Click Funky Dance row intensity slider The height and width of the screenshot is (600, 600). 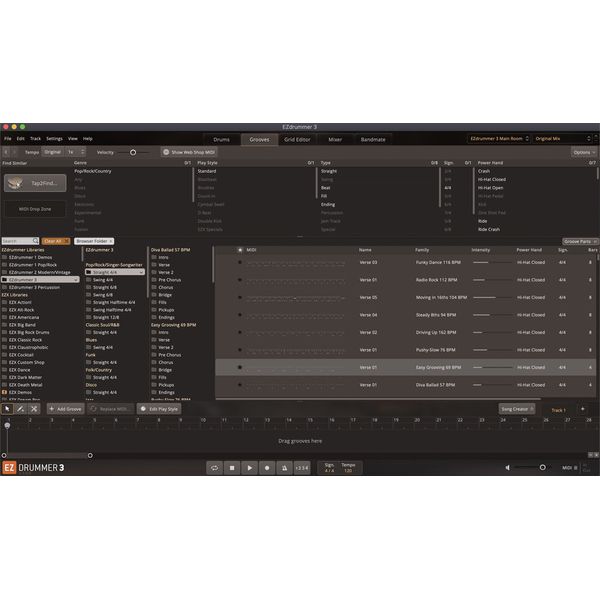tap(492, 262)
